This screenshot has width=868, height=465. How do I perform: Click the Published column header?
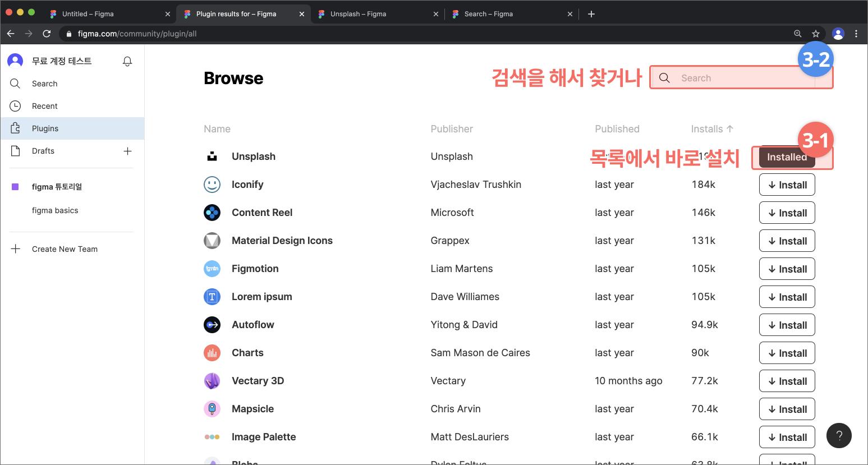click(x=617, y=129)
